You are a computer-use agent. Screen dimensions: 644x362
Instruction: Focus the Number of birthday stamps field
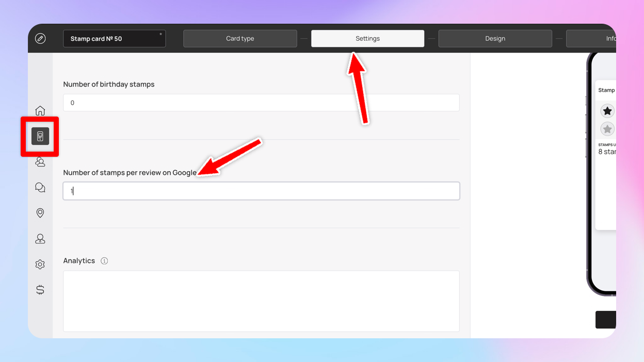(x=261, y=103)
